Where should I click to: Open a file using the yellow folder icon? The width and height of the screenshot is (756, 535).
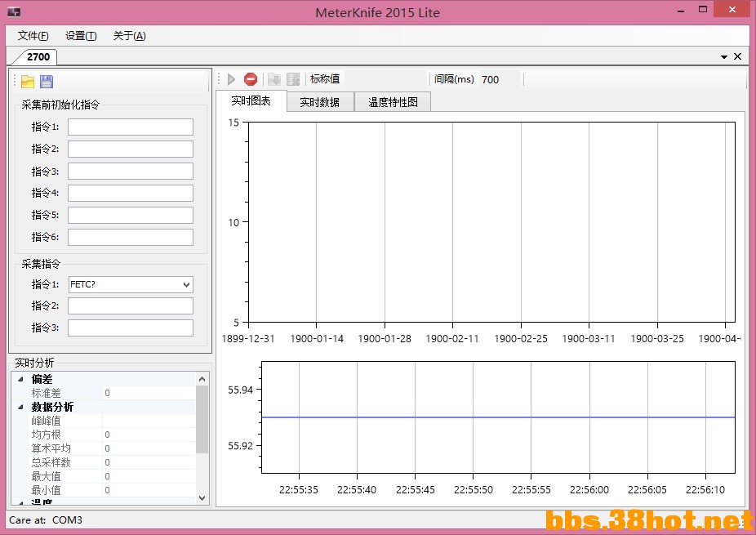(x=28, y=82)
